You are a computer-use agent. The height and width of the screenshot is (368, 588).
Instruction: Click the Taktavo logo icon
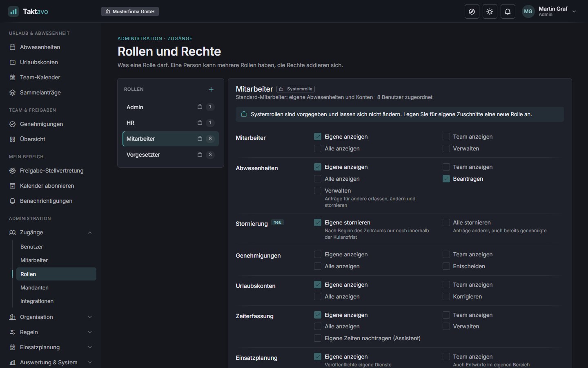click(13, 11)
